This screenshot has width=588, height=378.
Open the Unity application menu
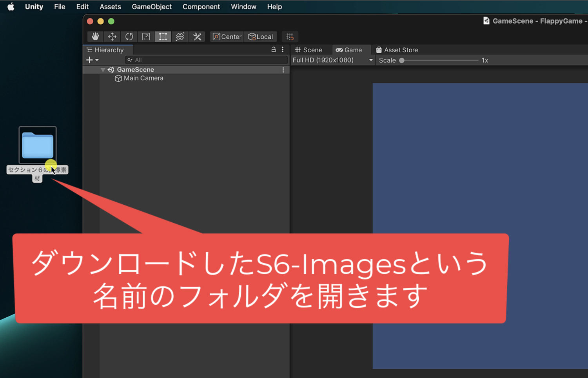pos(34,7)
